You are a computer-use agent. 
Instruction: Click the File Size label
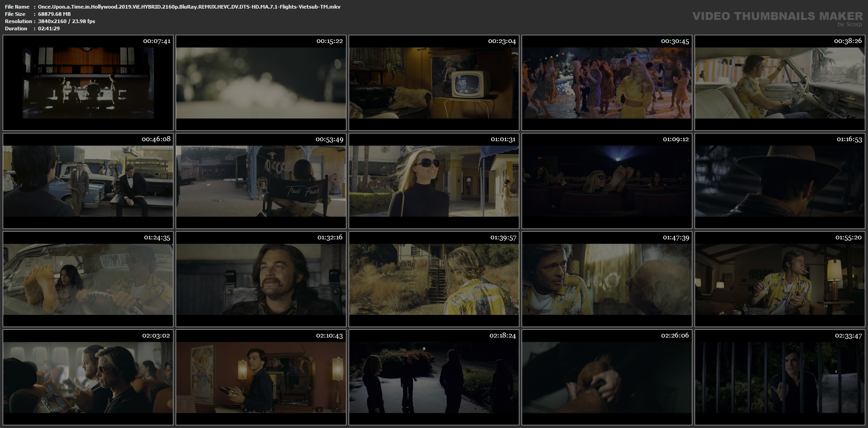coord(15,14)
